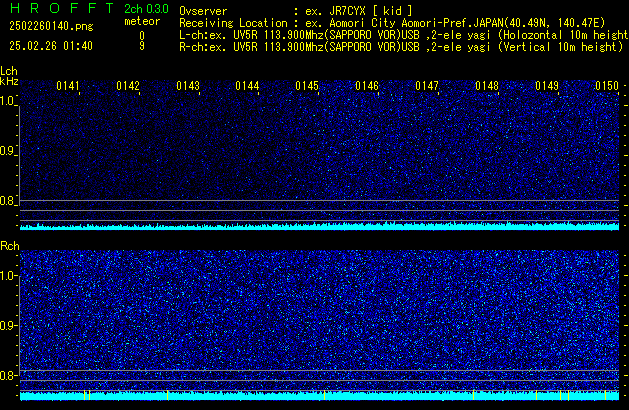
Task: Click the 0145 time marker
Action: click(307, 86)
